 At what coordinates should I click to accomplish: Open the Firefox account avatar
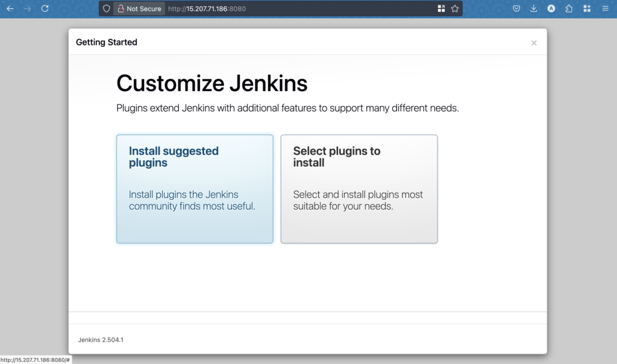551,8
